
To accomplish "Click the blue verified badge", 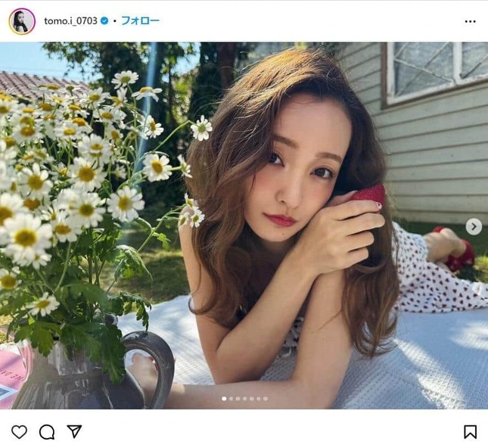I will point(104,21).
